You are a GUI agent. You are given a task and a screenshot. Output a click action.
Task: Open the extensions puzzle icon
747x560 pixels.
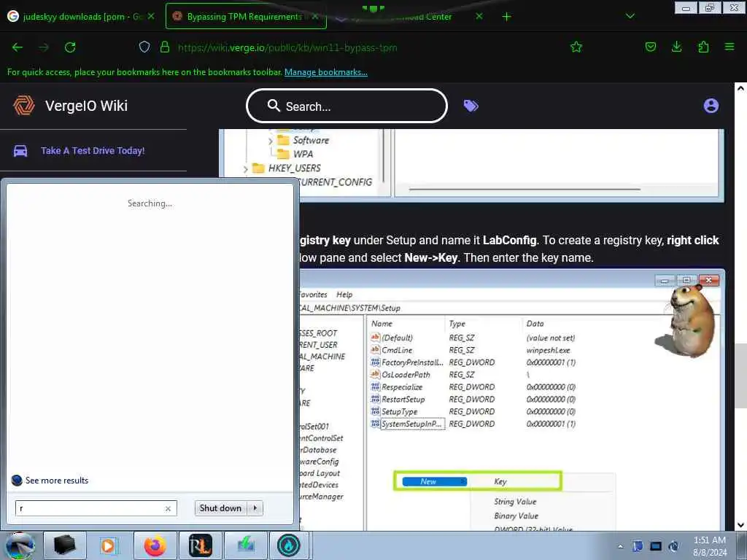point(703,47)
